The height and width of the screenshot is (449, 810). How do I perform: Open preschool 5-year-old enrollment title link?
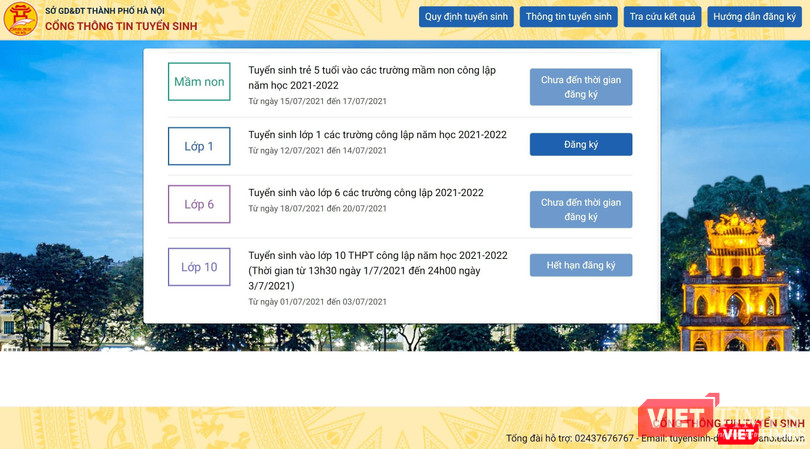(x=371, y=78)
